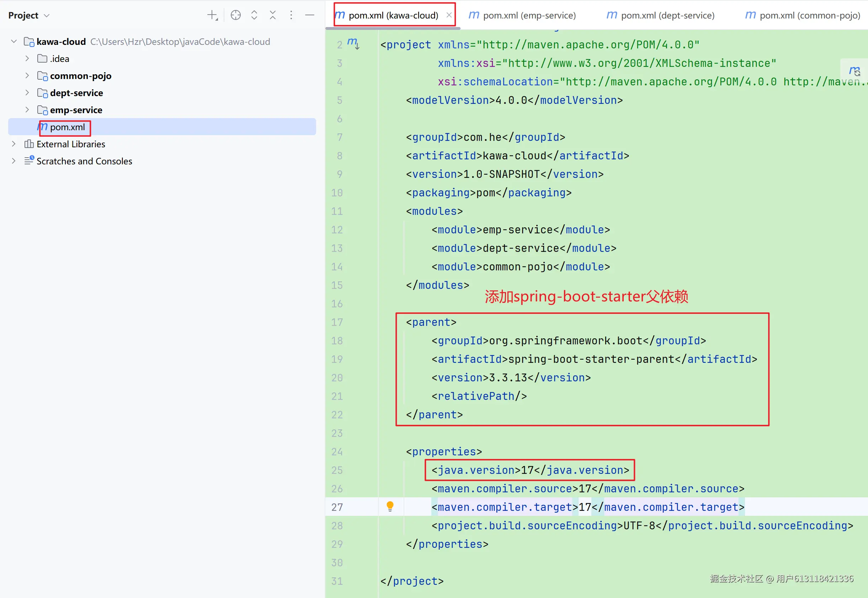Image resolution: width=868 pixels, height=598 pixels.
Task: Click the add new file plus icon
Action: 212,15
